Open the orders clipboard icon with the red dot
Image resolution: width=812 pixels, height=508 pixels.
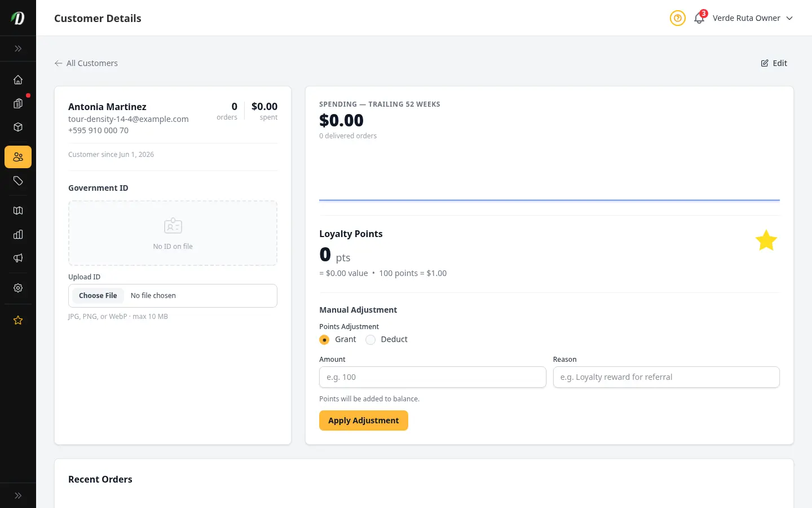click(x=18, y=103)
